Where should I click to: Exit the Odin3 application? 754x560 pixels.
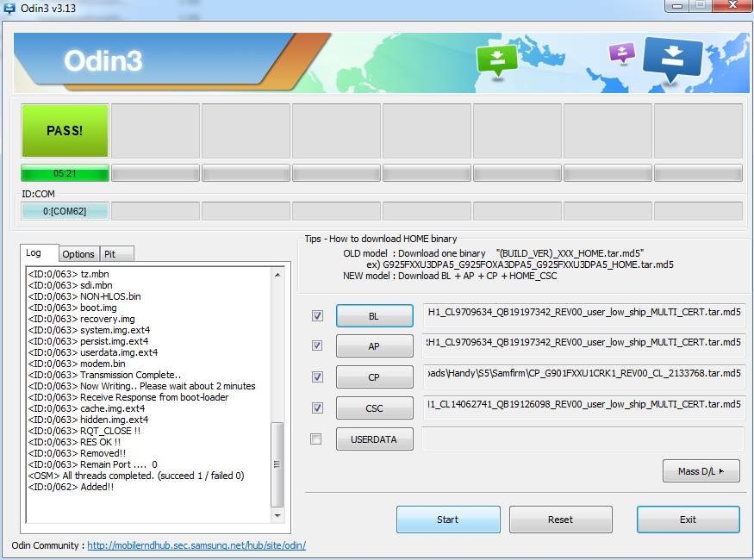689,520
